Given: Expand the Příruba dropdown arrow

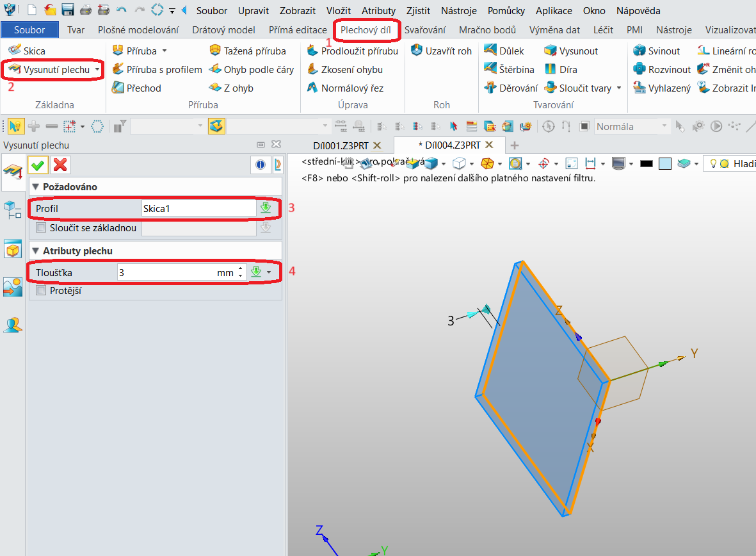Looking at the screenshot, I should (165, 51).
